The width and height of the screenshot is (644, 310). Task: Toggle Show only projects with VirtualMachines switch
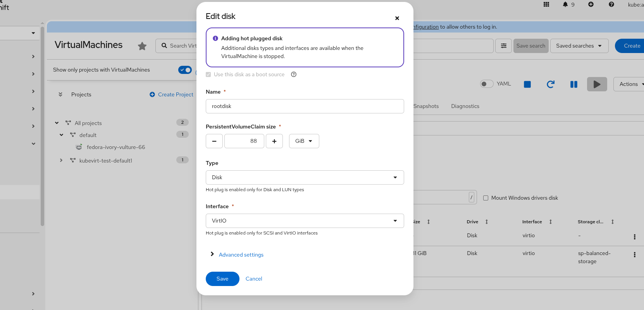tap(185, 70)
